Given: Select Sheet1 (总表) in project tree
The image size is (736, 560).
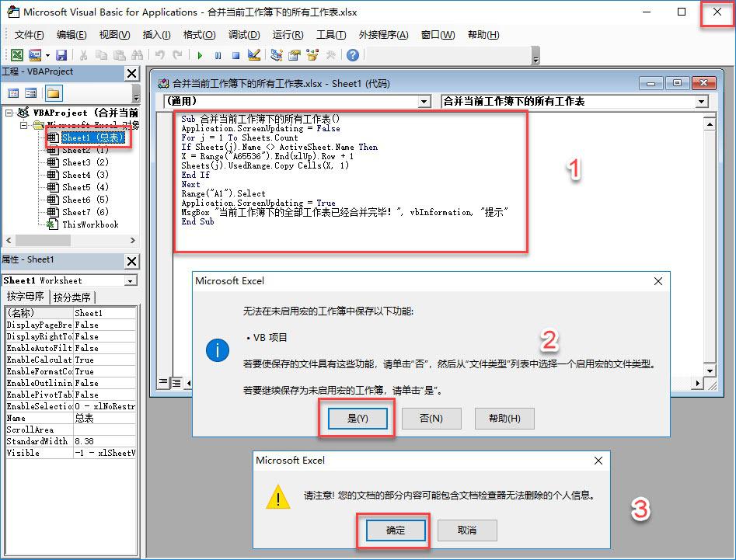Looking at the screenshot, I should tap(92, 137).
